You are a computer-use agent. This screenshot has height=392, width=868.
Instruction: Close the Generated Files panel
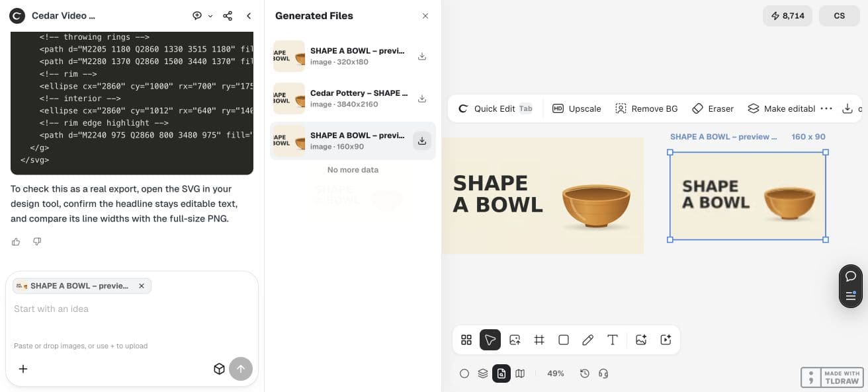coord(425,16)
